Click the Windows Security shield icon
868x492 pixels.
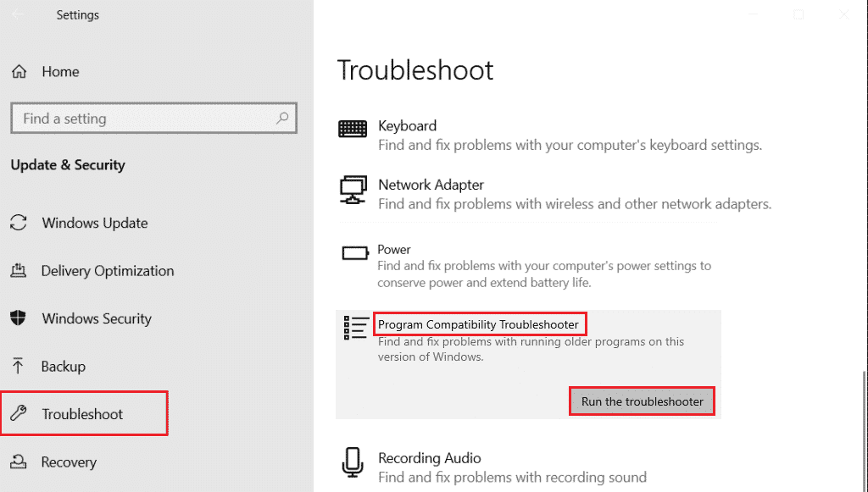(x=18, y=318)
